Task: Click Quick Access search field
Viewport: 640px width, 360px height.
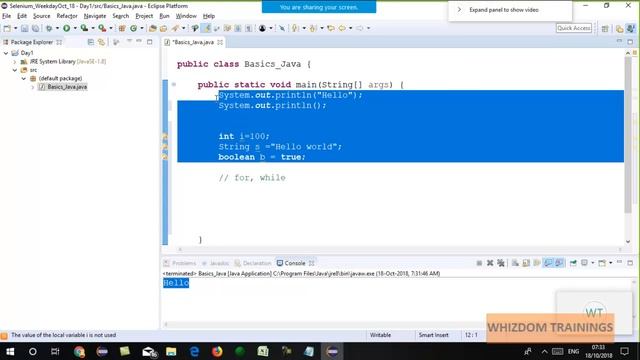Action: click(573, 28)
